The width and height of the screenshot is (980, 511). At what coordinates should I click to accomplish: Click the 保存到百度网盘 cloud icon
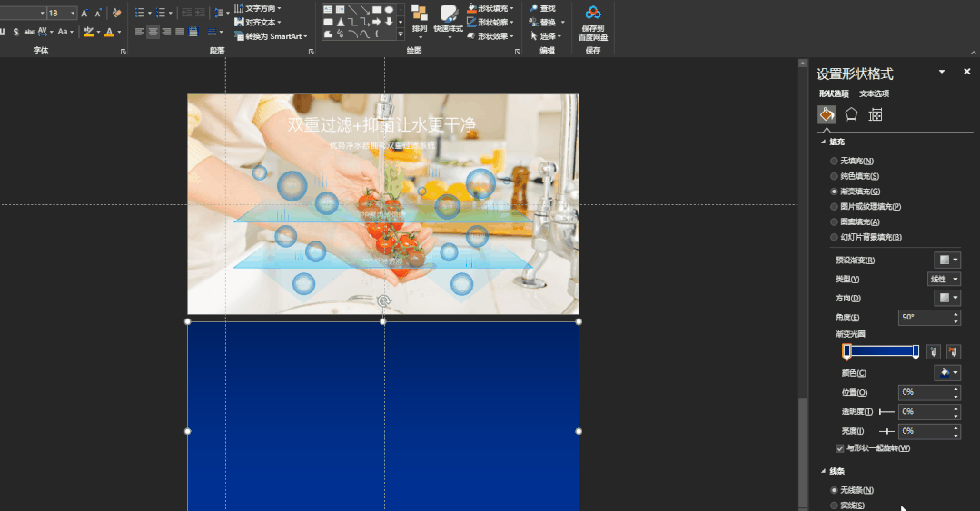[592, 13]
